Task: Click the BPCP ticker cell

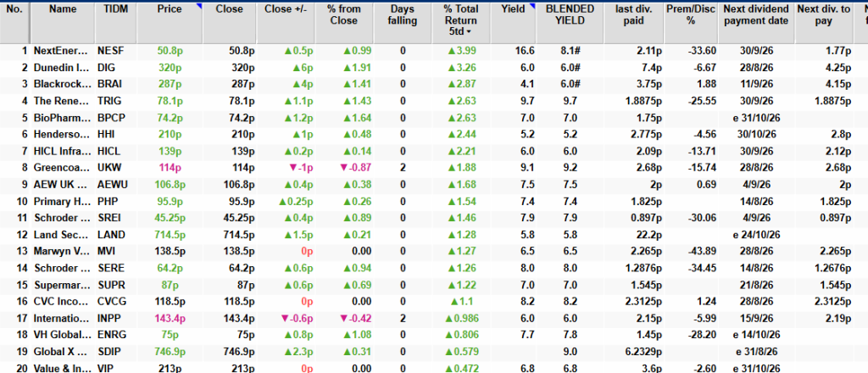Action: click(x=109, y=118)
